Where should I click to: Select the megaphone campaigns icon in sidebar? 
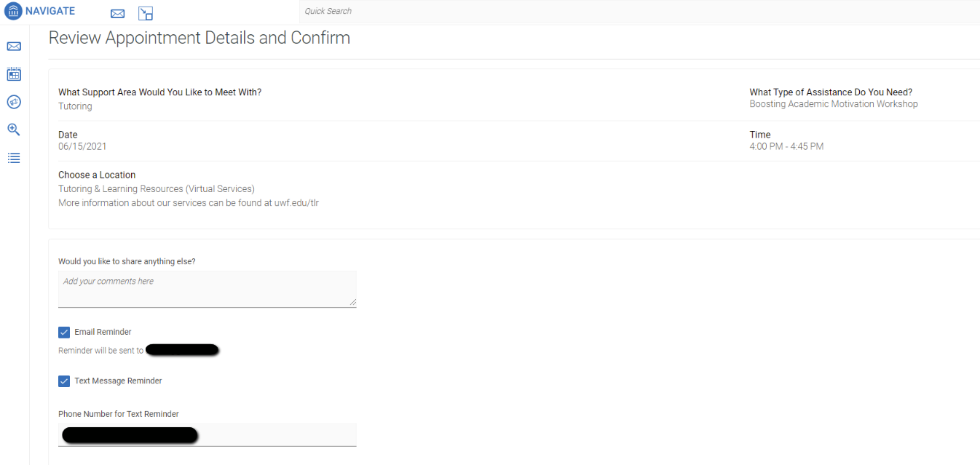coord(14,102)
